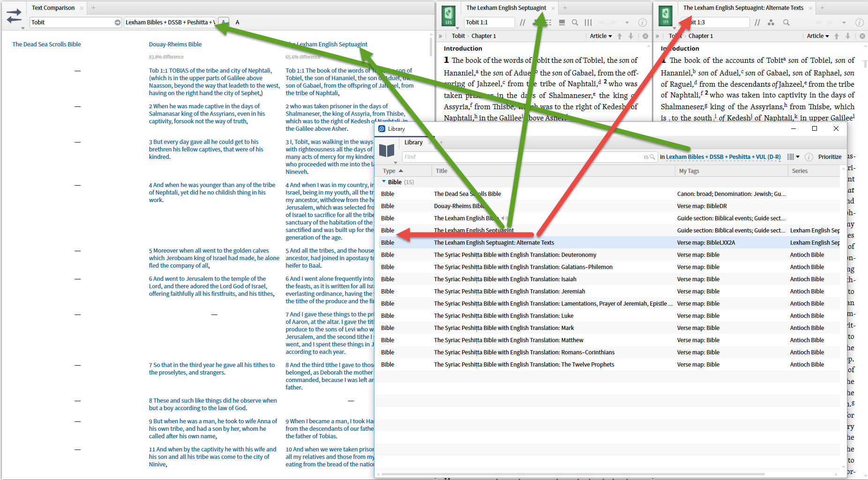Click Chapter 1 breadcrumb in Alternate Texts panel

pos(701,36)
